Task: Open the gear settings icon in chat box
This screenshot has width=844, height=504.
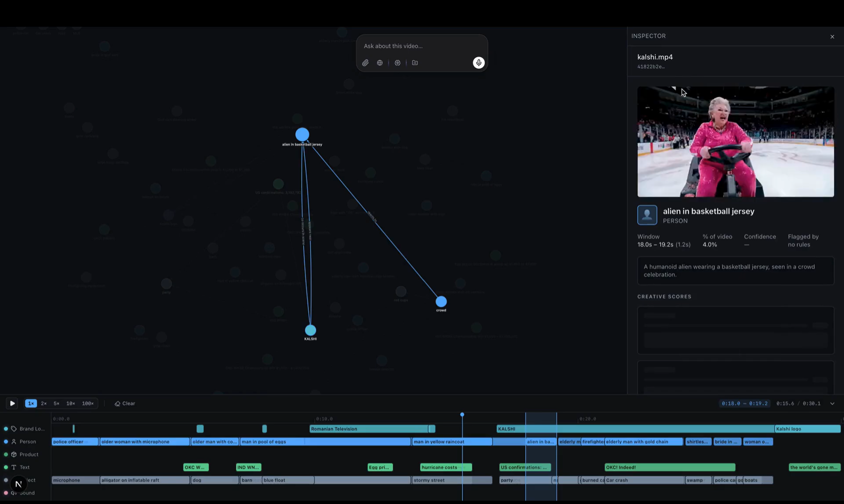Action: coord(397,63)
